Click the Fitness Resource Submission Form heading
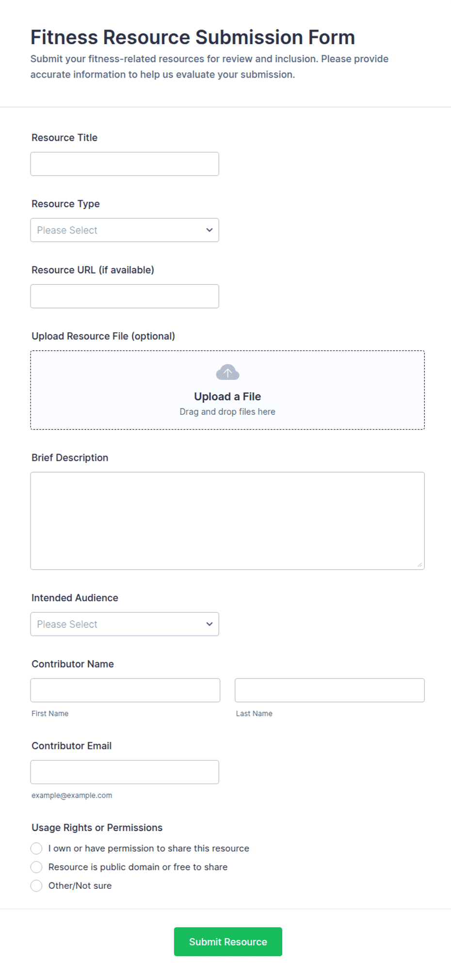Viewport: 451px width, 980px height. tap(193, 37)
